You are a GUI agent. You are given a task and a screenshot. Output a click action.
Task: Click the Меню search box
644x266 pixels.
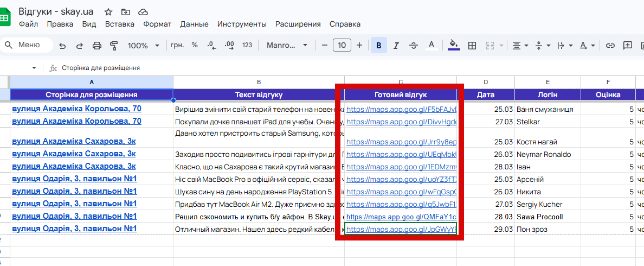(x=26, y=45)
